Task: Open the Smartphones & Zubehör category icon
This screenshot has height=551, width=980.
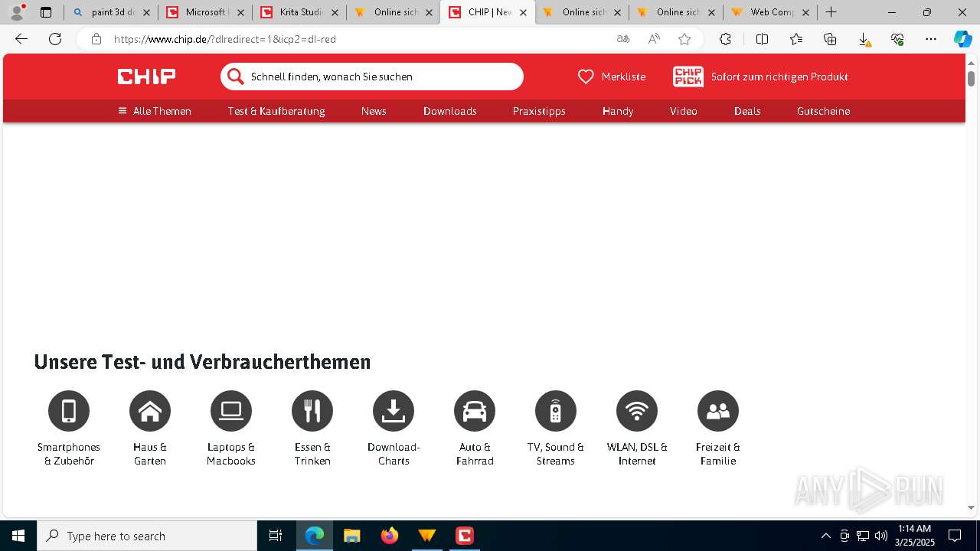Action: [69, 411]
